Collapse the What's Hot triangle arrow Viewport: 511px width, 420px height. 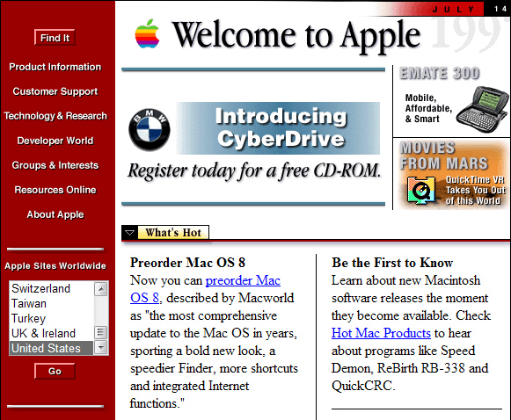(x=129, y=233)
